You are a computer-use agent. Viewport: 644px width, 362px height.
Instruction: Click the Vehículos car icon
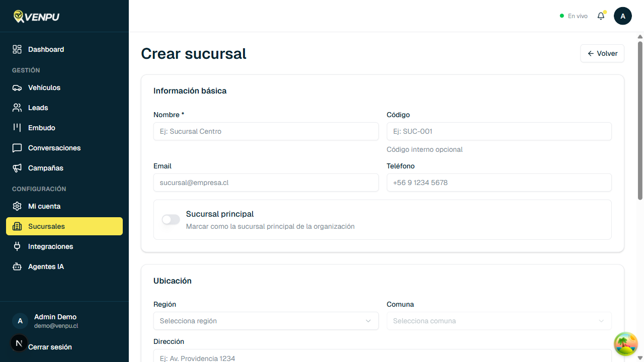pos(17,87)
